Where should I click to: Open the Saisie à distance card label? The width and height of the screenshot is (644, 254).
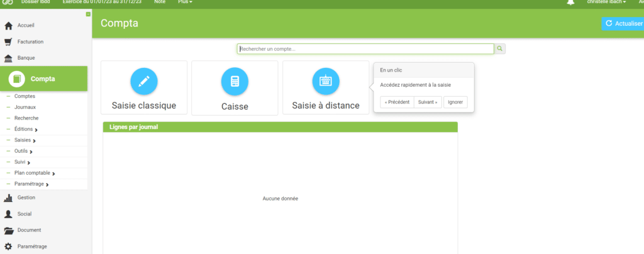click(326, 106)
